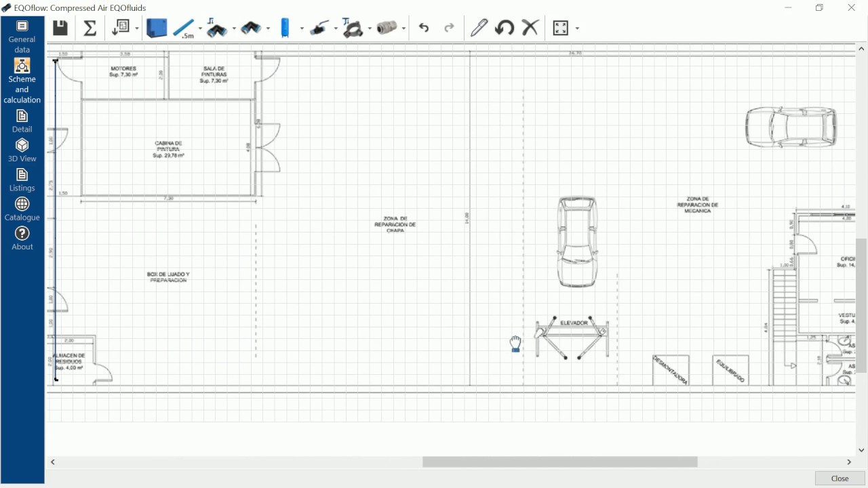Undo the last action
The width and height of the screenshot is (868, 488).
coord(424,28)
